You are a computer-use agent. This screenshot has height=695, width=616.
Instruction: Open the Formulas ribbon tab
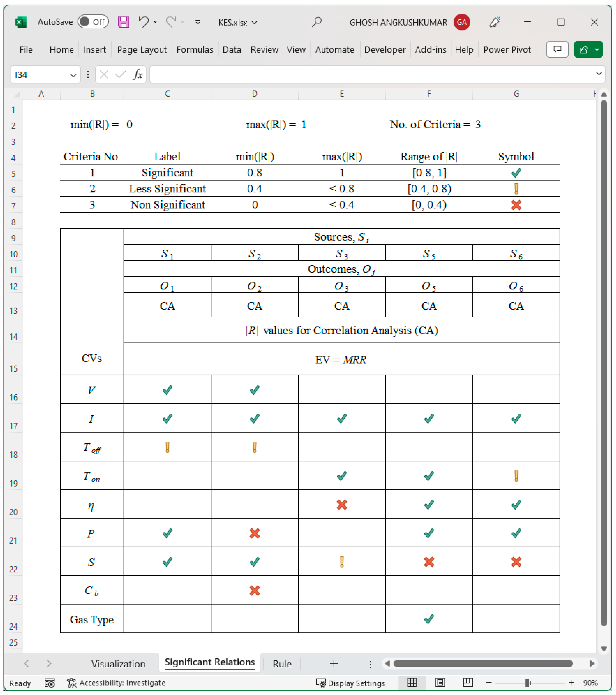195,50
